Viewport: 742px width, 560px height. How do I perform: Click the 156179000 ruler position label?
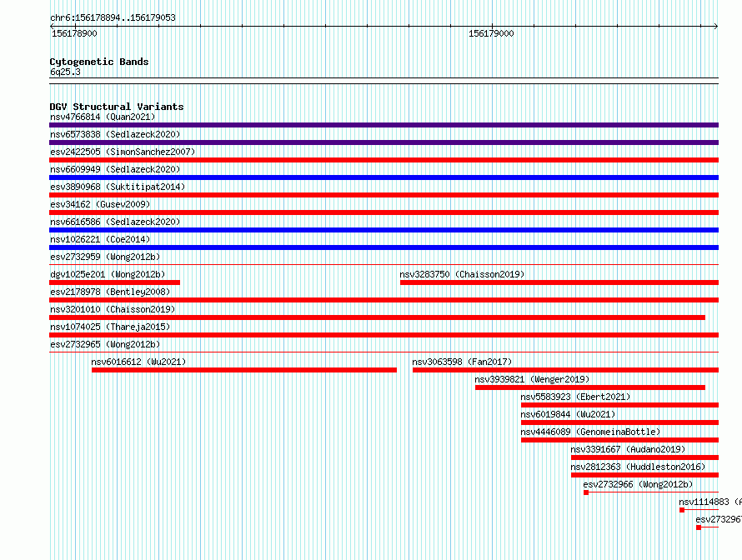(x=491, y=33)
